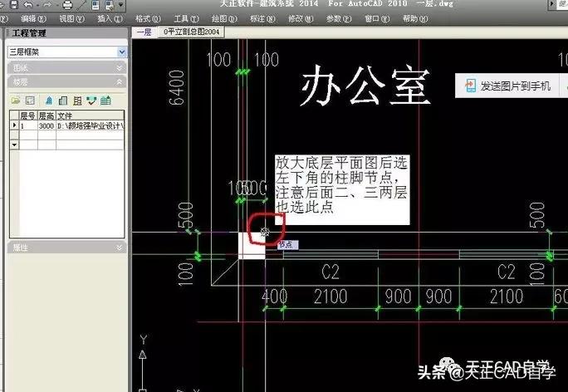Click the building elevation generate icon
Image resolution: width=568 pixels, height=392 pixels.
[x=63, y=100]
